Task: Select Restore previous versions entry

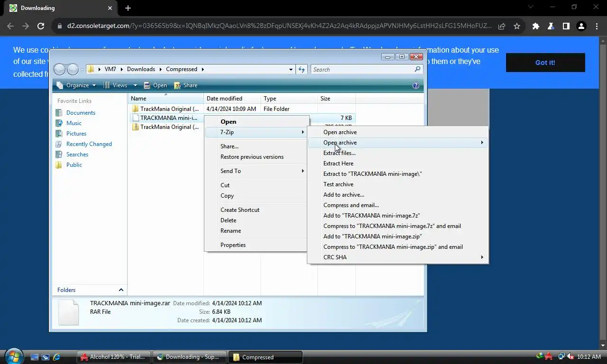Action: (x=252, y=157)
